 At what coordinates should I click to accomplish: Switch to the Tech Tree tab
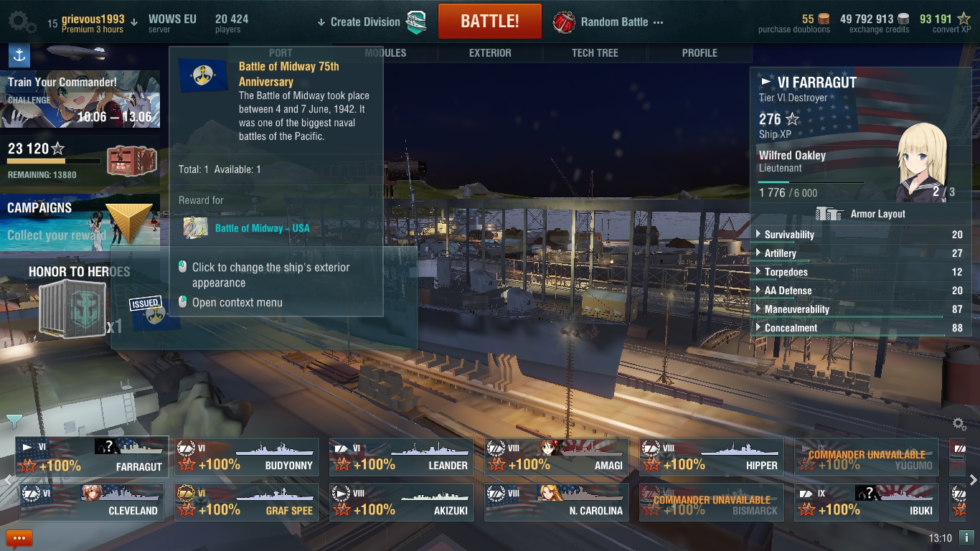(595, 52)
